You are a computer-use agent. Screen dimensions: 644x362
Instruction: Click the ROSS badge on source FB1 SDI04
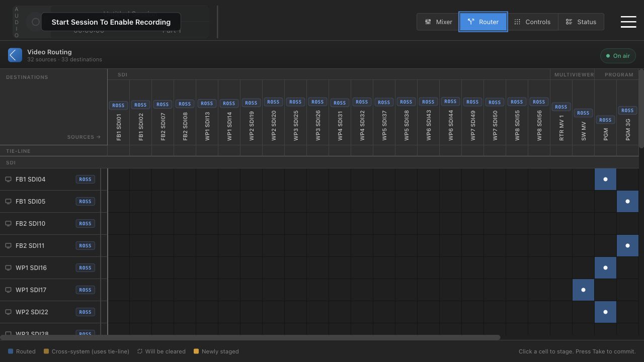[x=85, y=179]
